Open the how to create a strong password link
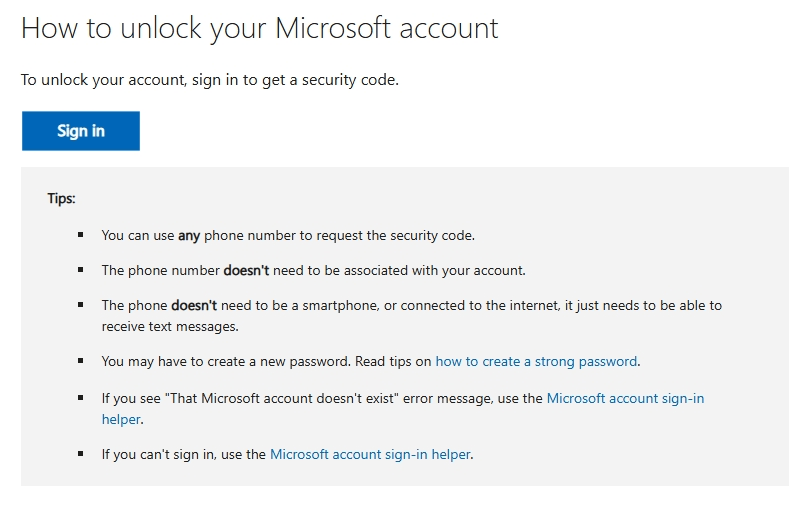The height and width of the screenshot is (506, 809). [536, 362]
